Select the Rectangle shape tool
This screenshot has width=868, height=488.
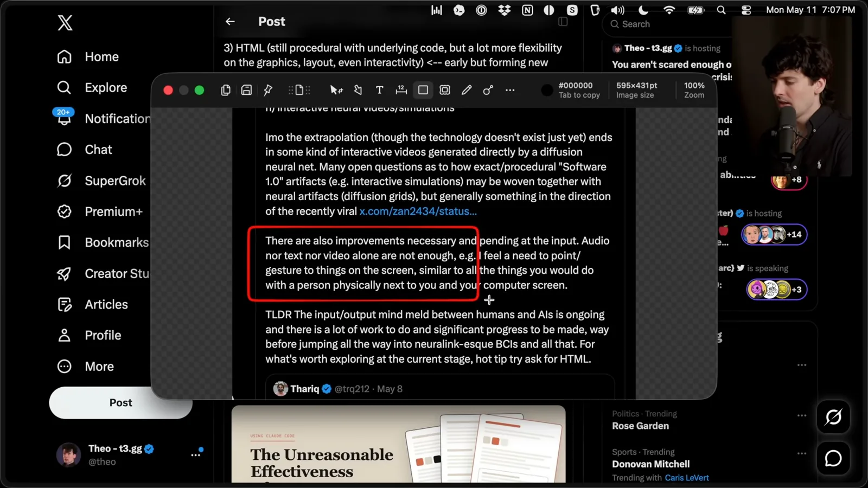(423, 90)
